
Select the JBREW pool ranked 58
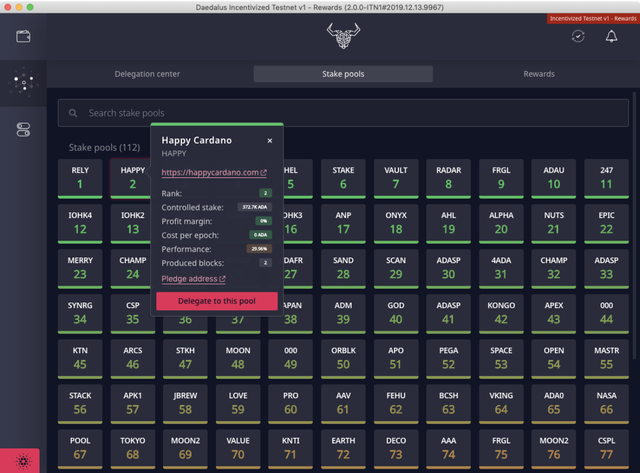point(185,404)
